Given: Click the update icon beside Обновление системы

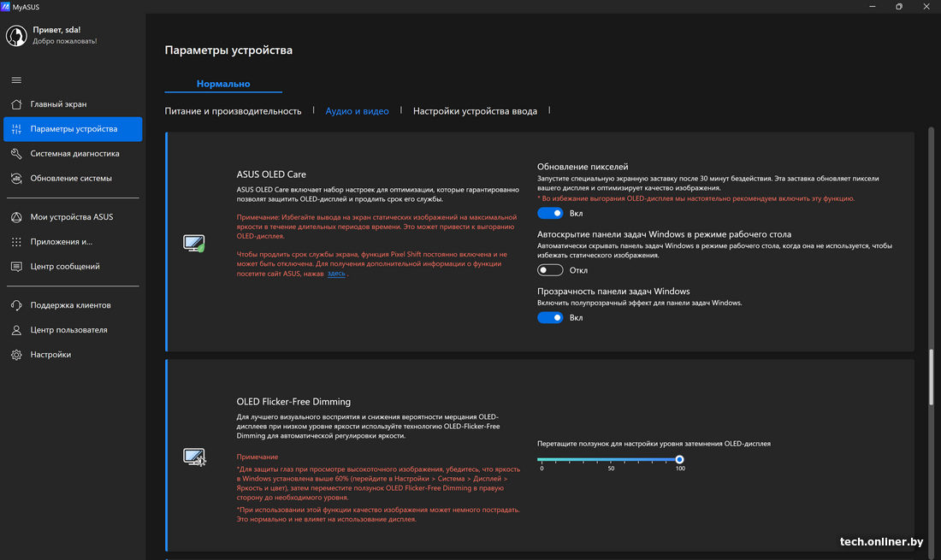Looking at the screenshot, I should point(16,178).
